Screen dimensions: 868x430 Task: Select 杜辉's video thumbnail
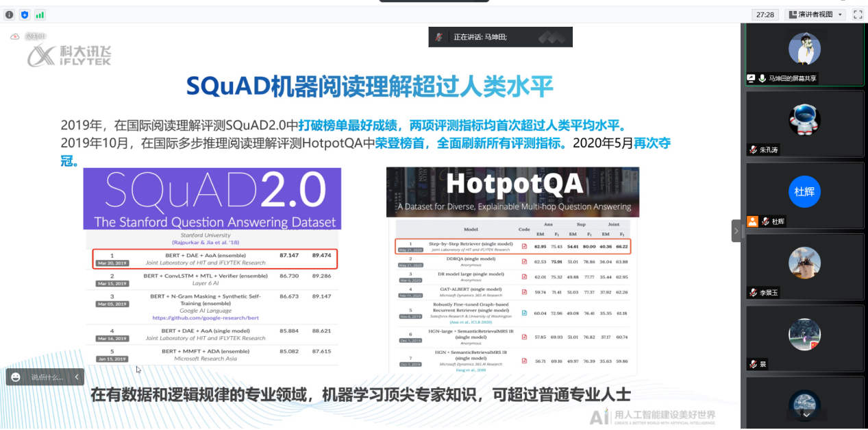coord(805,192)
